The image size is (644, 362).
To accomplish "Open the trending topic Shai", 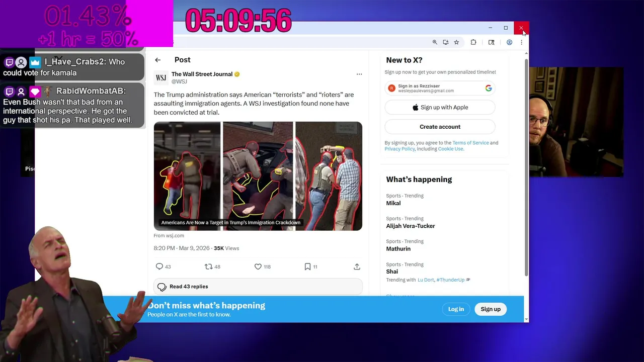I will pyautogui.click(x=392, y=271).
